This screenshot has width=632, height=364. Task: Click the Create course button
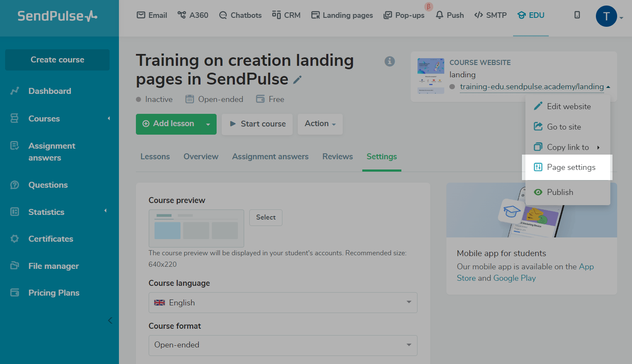(57, 60)
